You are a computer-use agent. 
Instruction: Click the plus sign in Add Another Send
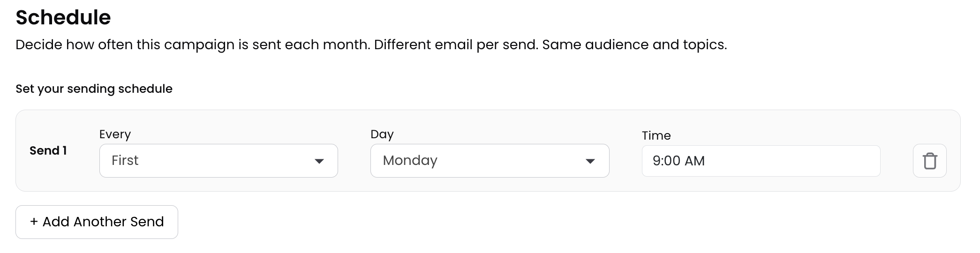34,222
